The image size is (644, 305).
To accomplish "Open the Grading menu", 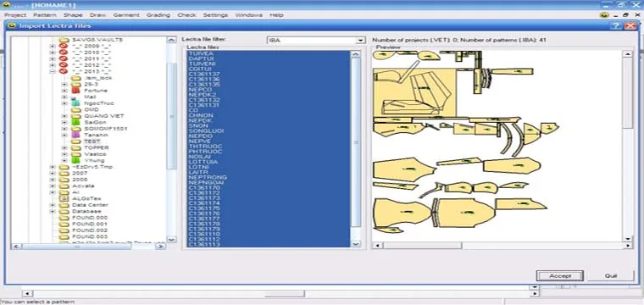I will [x=158, y=14].
